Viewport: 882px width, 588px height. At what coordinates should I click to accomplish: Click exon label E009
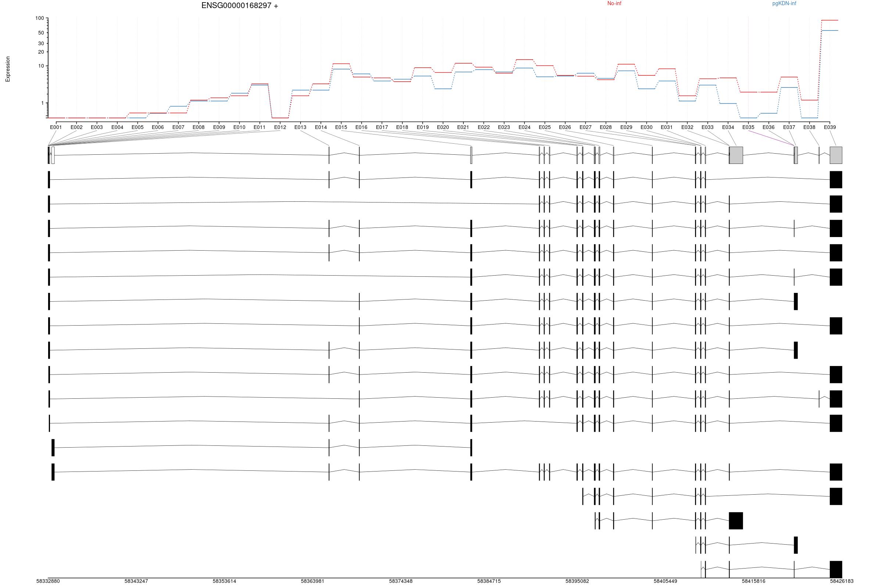coord(219,127)
